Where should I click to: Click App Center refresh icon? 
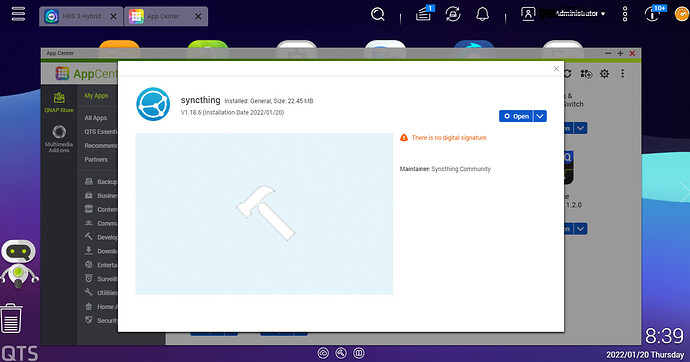[x=568, y=74]
